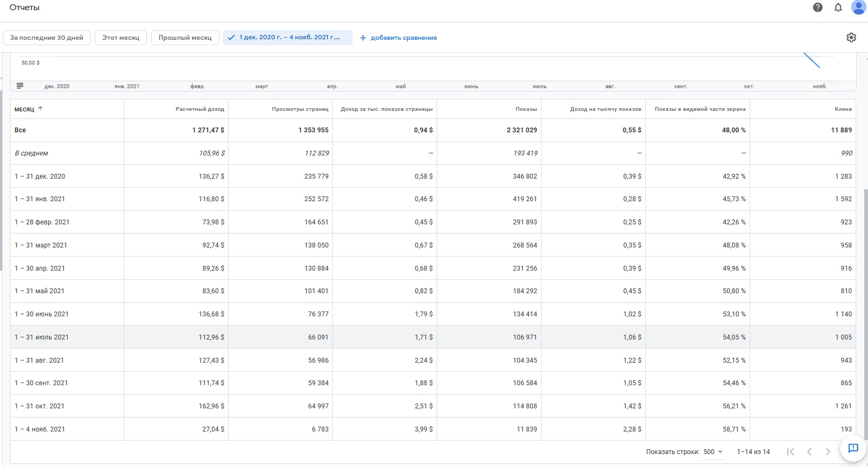
Task: Sort by the 'Клики' column header
Action: click(843, 109)
